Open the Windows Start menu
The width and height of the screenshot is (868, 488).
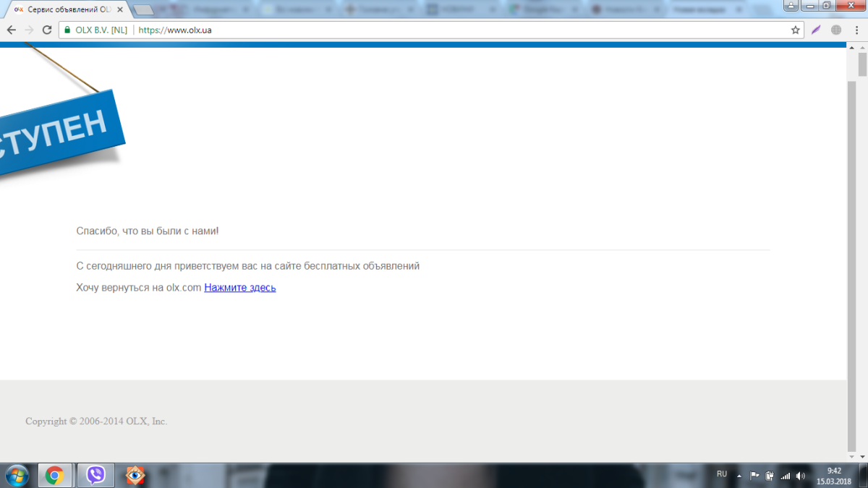tap(16, 475)
